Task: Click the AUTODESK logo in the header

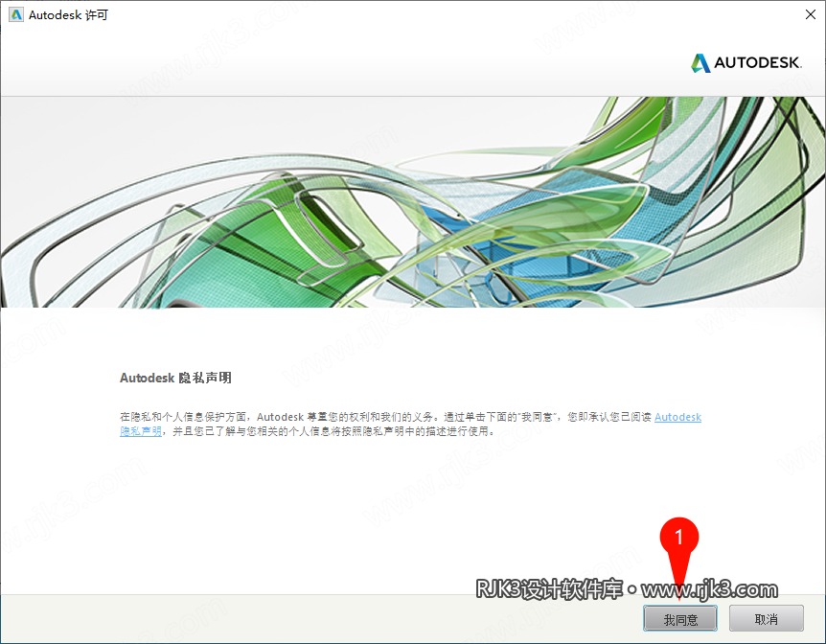Action: pyautogui.click(x=746, y=62)
